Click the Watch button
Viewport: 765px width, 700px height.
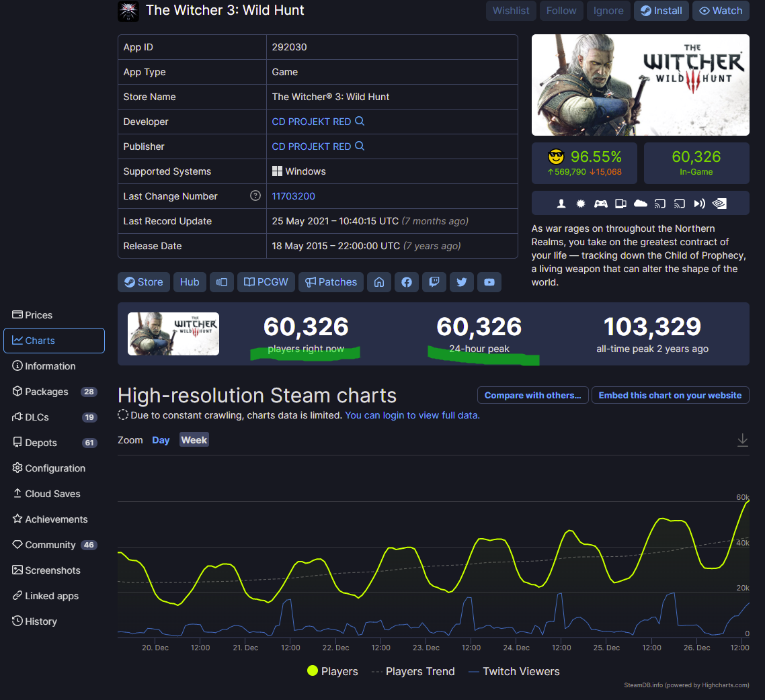[x=721, y=11]
